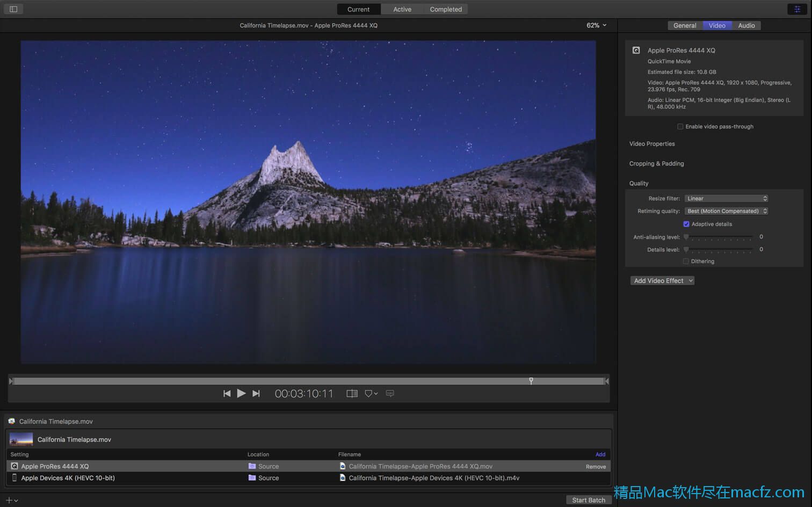Screen dimensions: 812x507
Task: Switch to the Audio inspector tab
Action: [x=746, y=25]
